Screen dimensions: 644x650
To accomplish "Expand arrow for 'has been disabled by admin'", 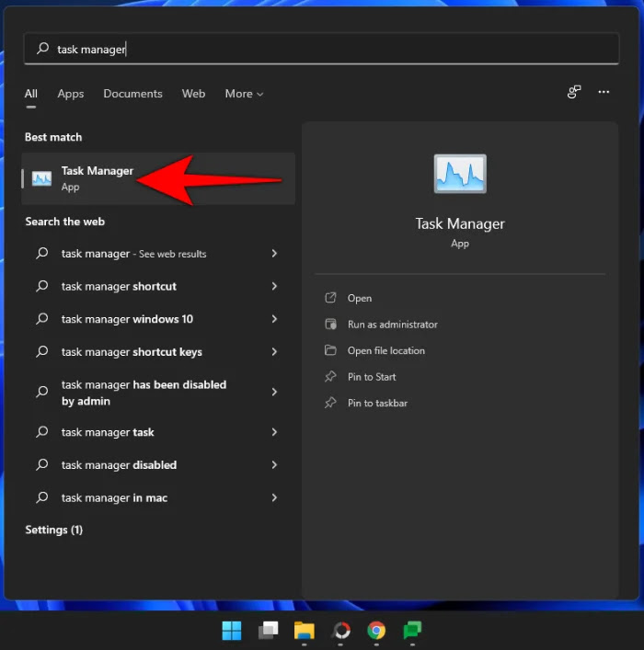I will 274,392.
